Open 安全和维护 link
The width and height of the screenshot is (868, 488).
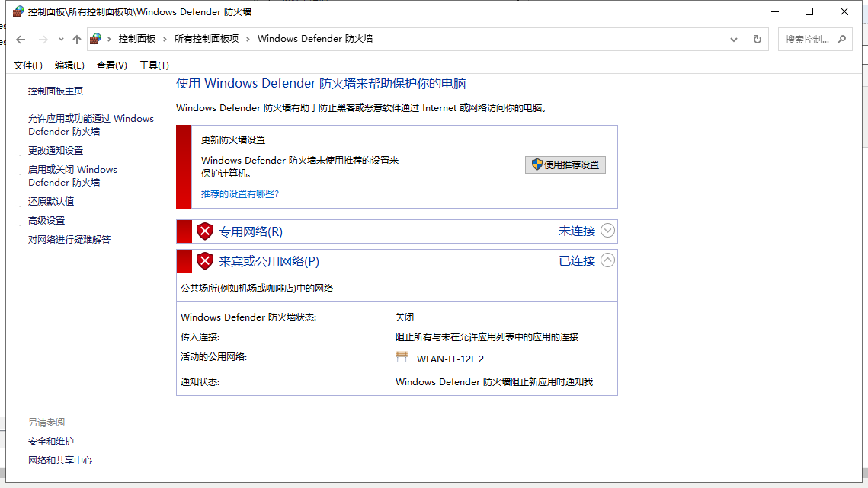(51, 442)
